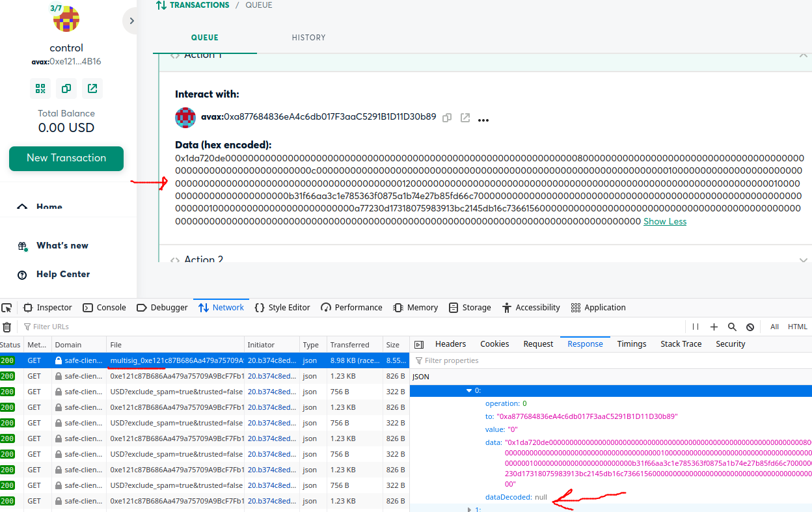Open the QR code for the control Safe
Image resolution: width=812 pixels, height=512 pixels.
click(40, 88)
